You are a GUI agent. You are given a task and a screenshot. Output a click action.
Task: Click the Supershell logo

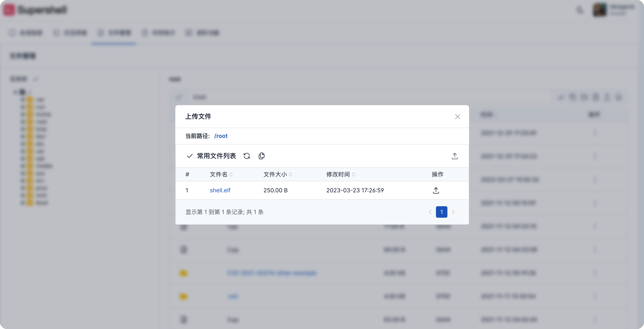[35, 10]
